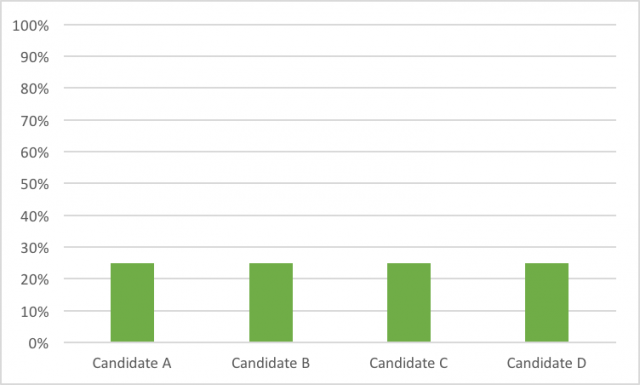Select the 100% horizontal gridline
This screenshot has height=385, width=640.
[x=340, y=24]
